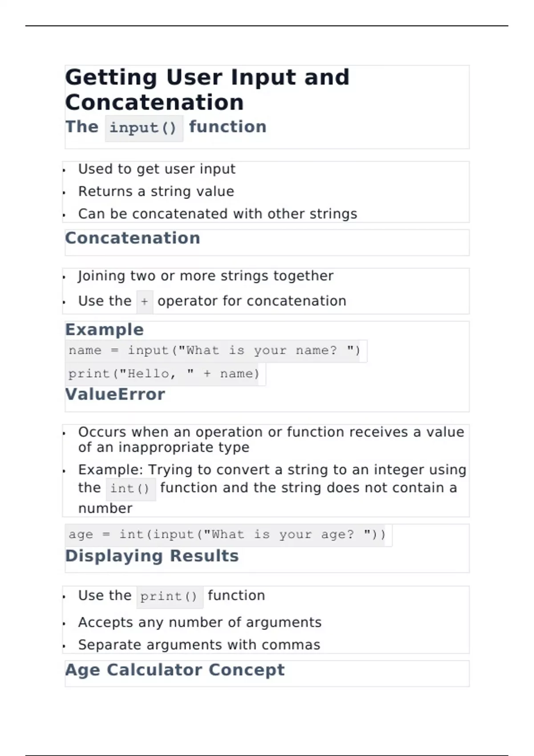
Task: Click the print("Hello, " + name) code line
Action: click(x=164, y=374)
